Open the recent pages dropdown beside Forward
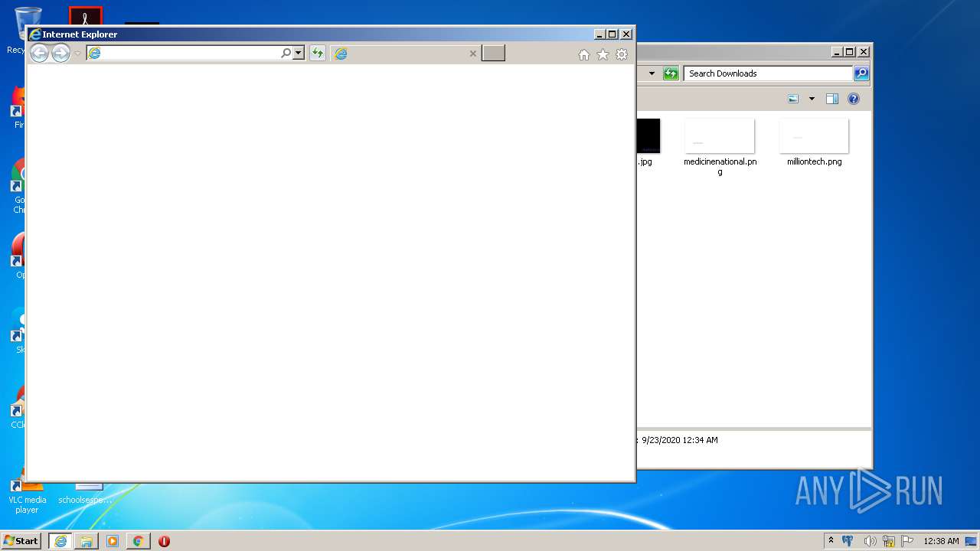The width and height of the screenshot is (980, 551). point(77,54)
